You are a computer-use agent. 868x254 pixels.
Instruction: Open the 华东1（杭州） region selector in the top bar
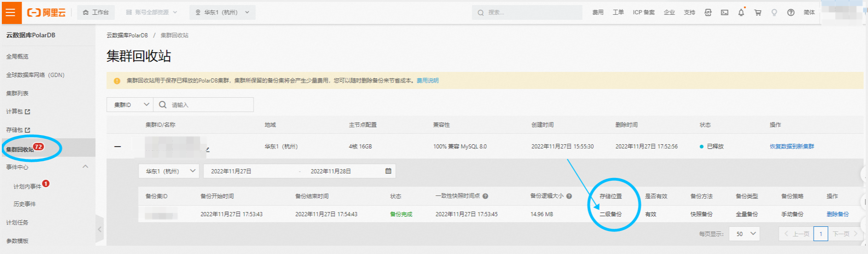(222, 12)
